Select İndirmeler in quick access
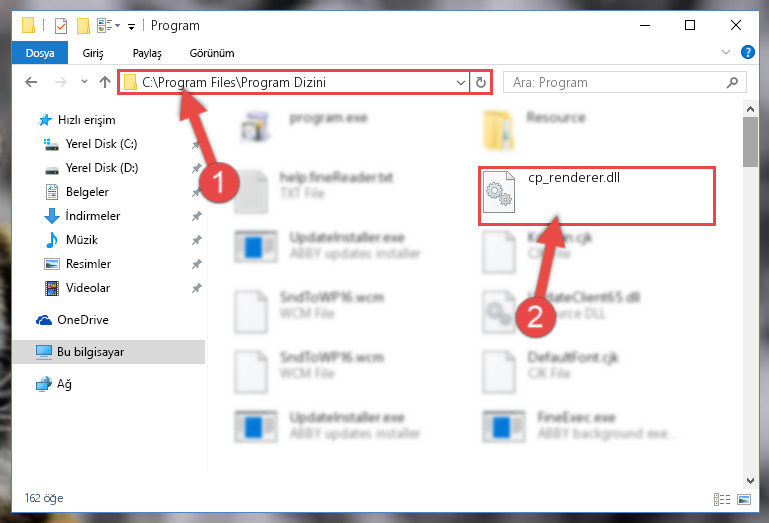 click(92, 216)
